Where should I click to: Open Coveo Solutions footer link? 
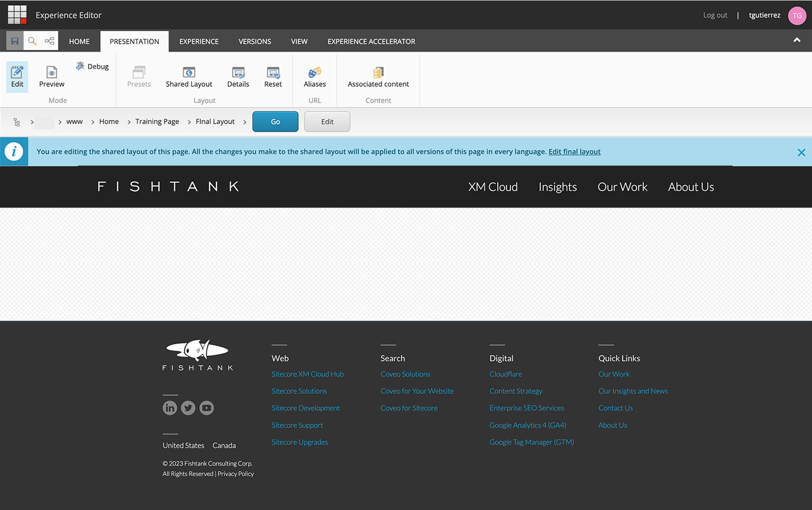(x=405, y=374)
